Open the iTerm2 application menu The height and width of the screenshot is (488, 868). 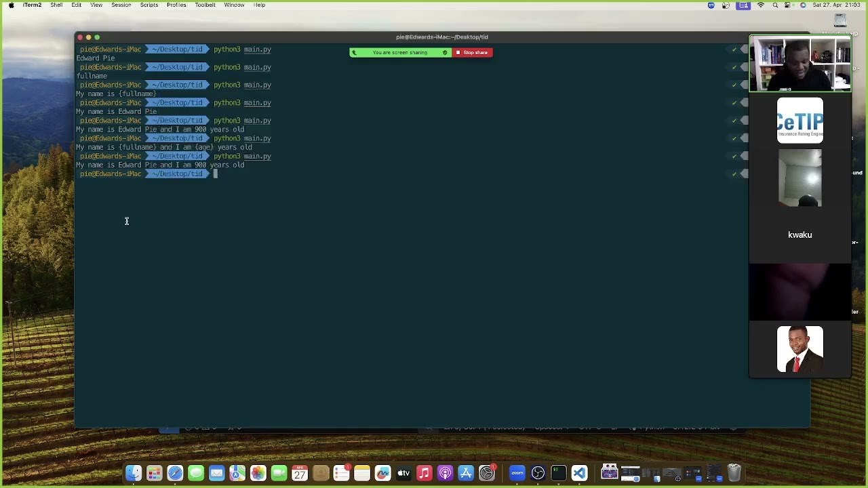coord(32,5)
